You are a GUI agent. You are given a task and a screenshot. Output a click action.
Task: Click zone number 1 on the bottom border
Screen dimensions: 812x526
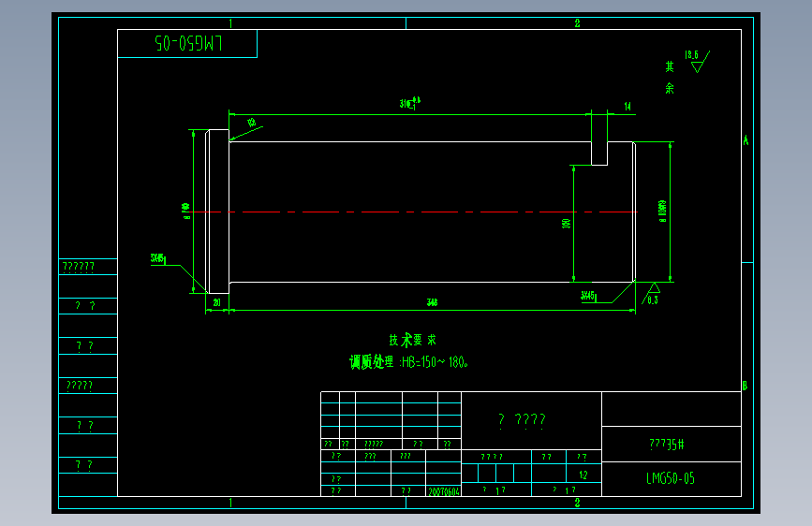230,503
